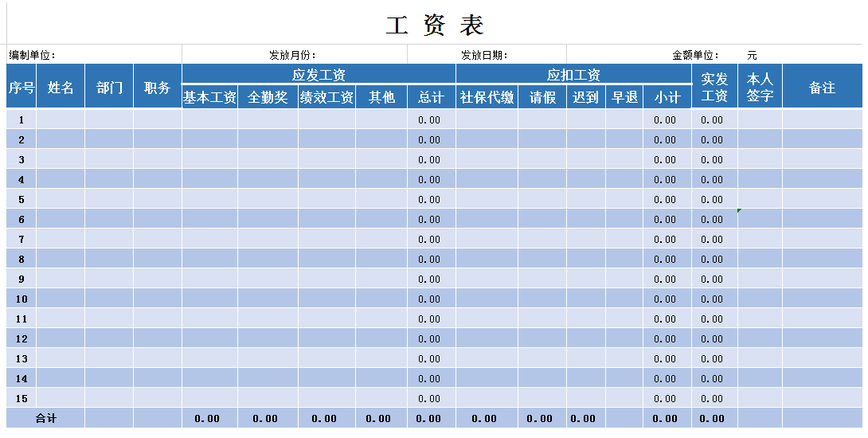The width and height of the screenshot is (868, 438).
Task: Select the 备注 header cell
Action: tap(822, 86)
